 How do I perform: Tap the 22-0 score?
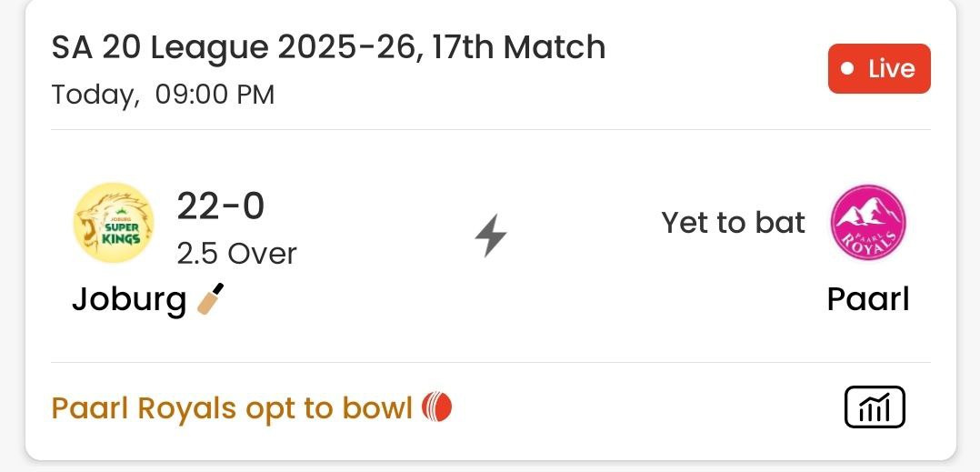(x=220, y=206)
